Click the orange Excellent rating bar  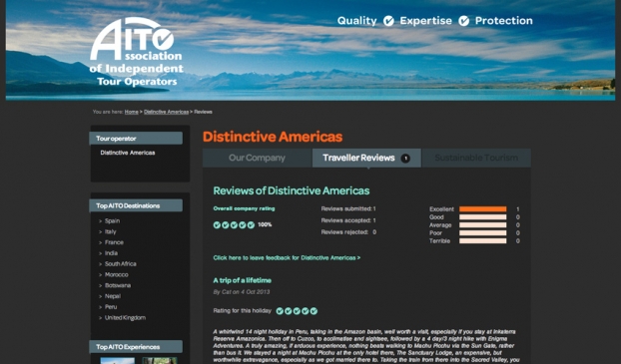(483, 209)
